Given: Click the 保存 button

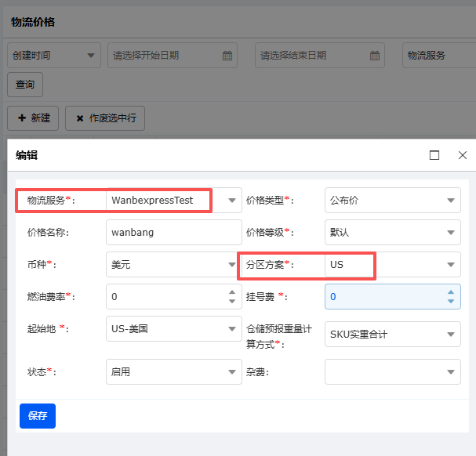Looking at the screenshot, I should [x=38, y=416].
